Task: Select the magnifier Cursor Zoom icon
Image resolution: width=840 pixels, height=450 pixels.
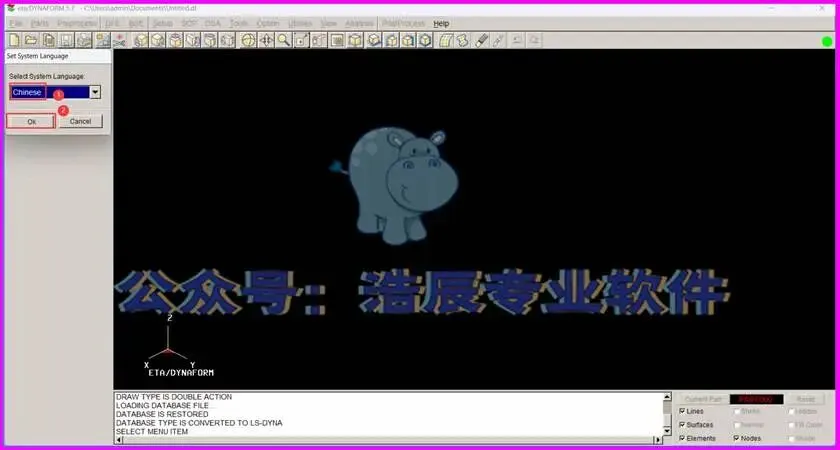Action: point(283,40)
